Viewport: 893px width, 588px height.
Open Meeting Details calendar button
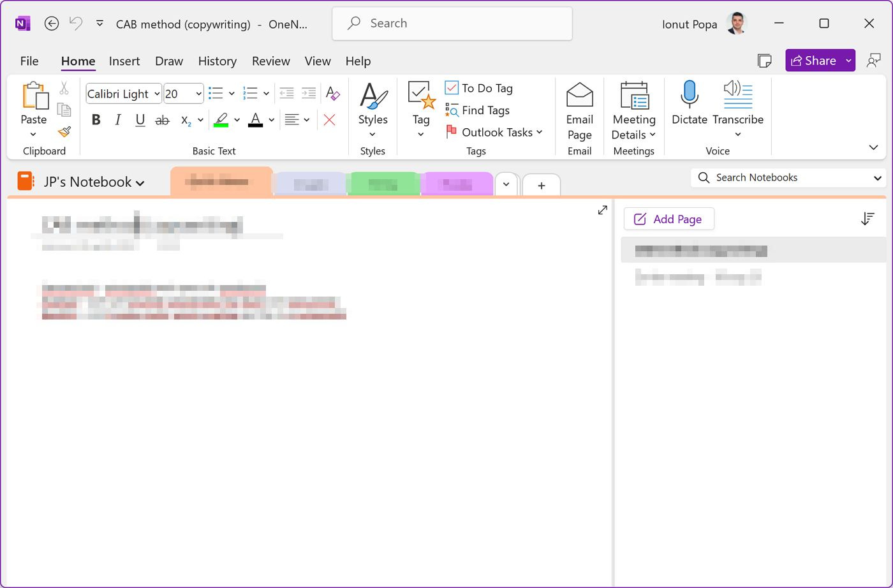pos(634,111)
